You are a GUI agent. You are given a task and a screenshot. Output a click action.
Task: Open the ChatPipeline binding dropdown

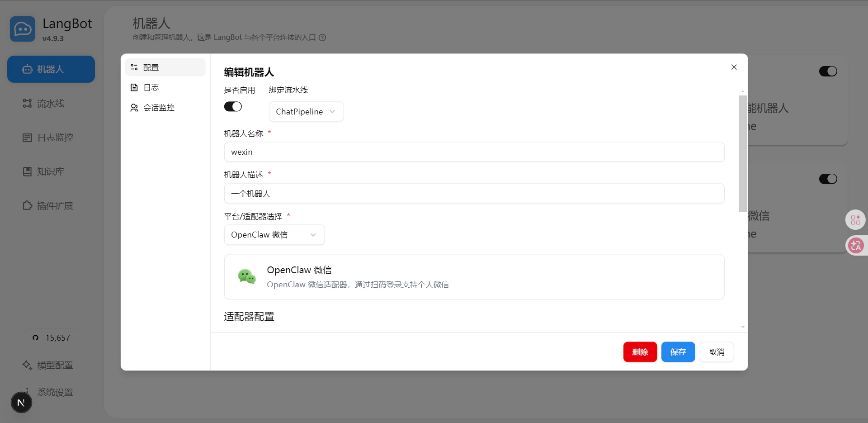(x=306, y=111)
